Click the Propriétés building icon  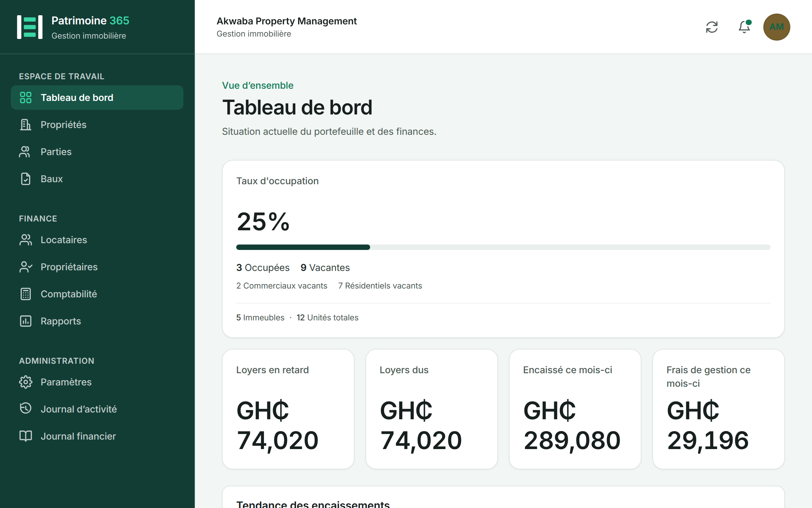[26, 125]
